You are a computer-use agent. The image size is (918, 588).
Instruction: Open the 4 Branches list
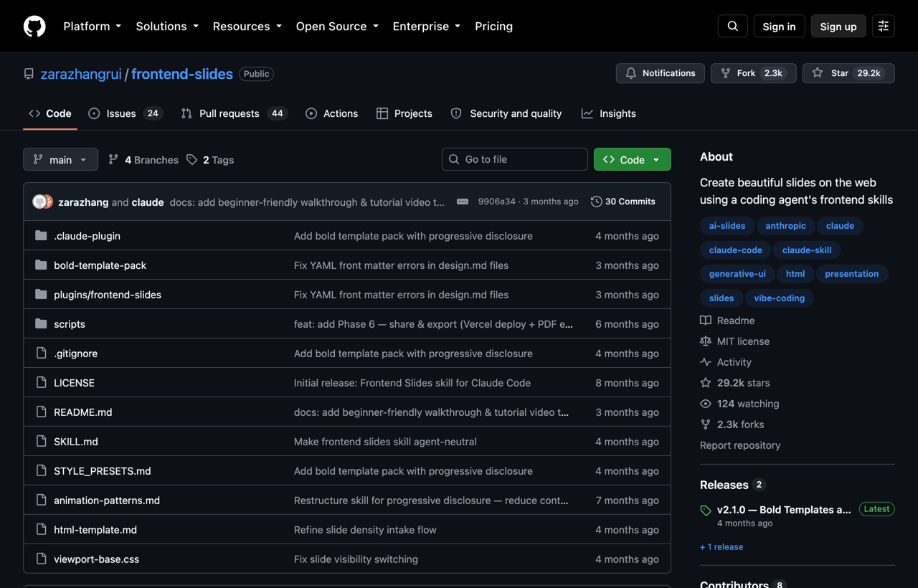coord(143,160)
